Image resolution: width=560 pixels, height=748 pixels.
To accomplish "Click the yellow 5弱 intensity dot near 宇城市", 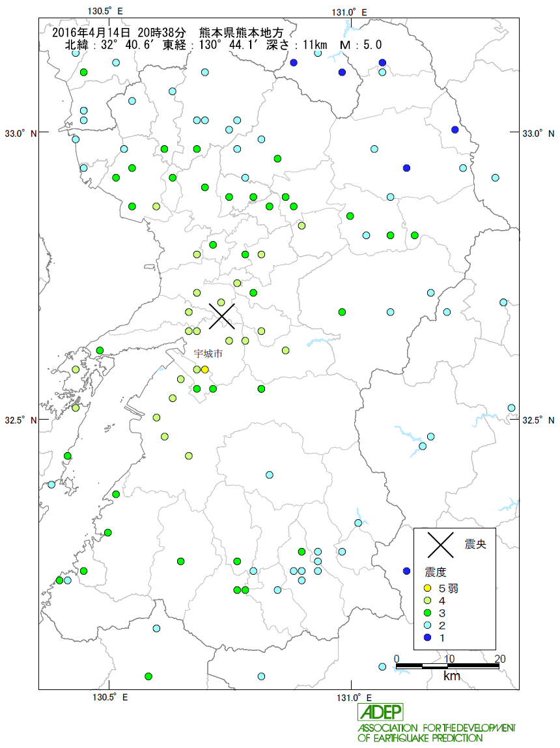I will pyautogui.click(x=205, y=369).
